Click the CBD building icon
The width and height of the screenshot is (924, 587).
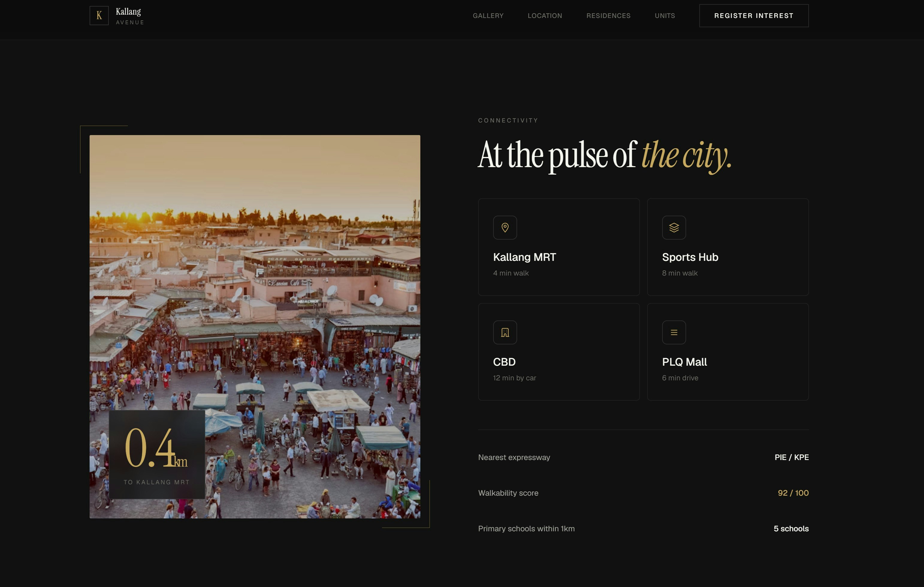click(x=505, y=332)
